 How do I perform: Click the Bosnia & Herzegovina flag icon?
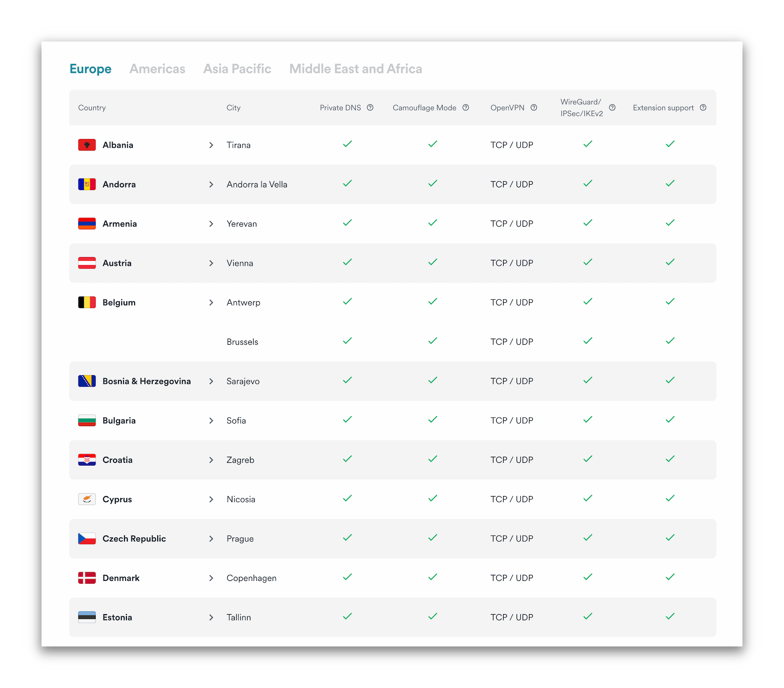click(87, 381)
